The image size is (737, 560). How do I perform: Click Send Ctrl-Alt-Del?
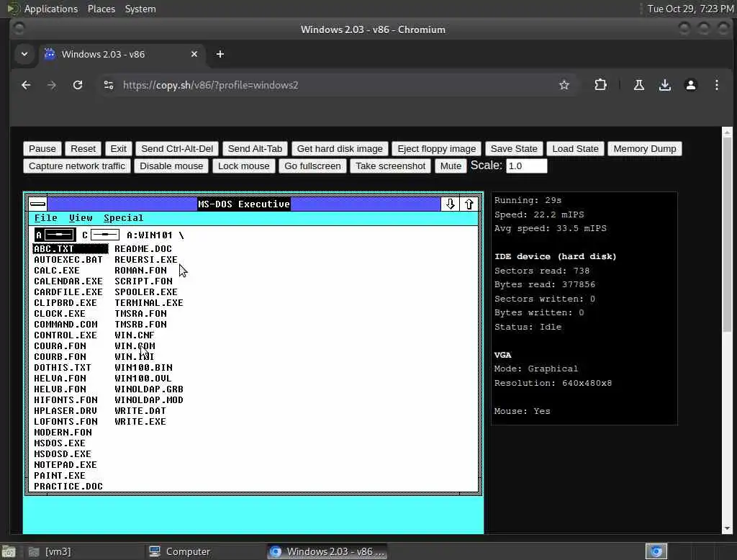(177, 148)
